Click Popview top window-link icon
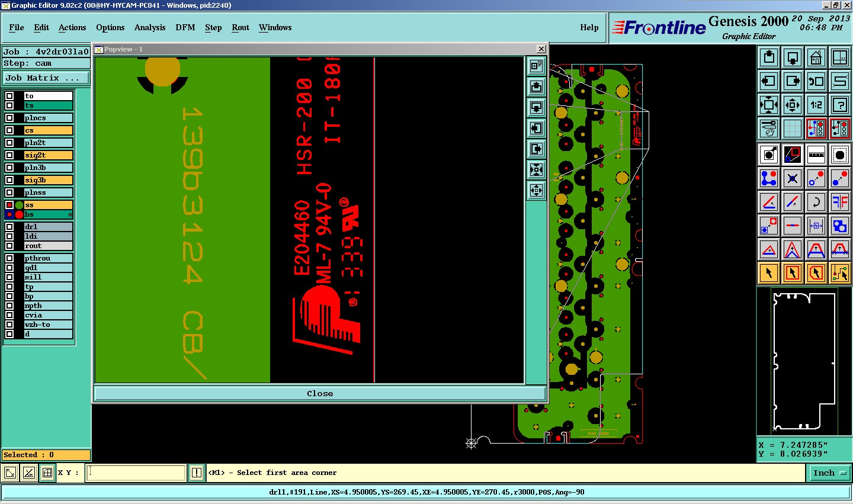 (x=536, y=66)
